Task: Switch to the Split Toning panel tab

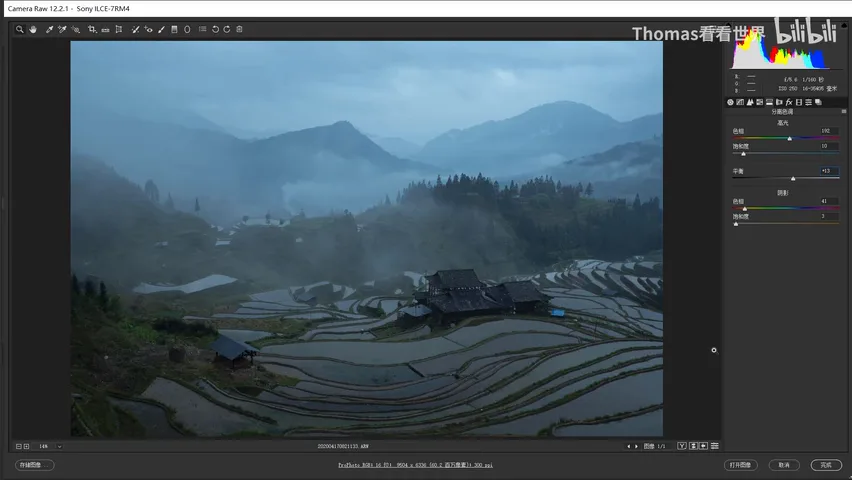Action: [x=769, y=102]
